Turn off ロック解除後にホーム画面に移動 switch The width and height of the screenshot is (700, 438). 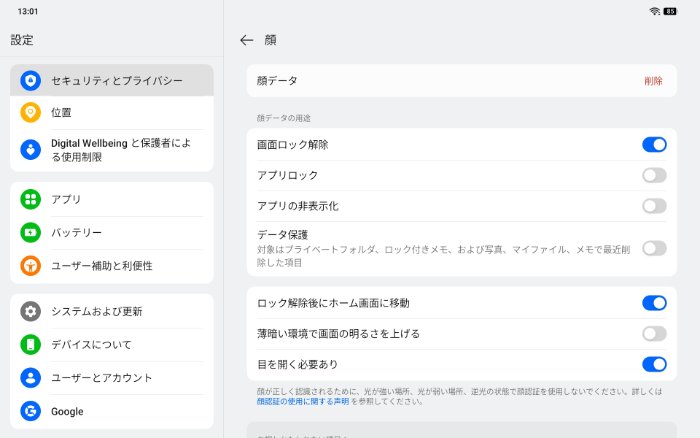(x=654, y=302)
